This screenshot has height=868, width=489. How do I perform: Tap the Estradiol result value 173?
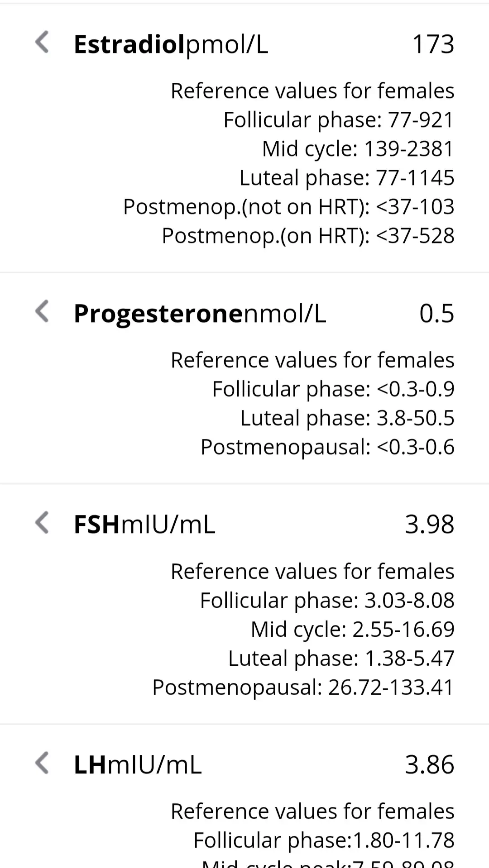[433, 44]
